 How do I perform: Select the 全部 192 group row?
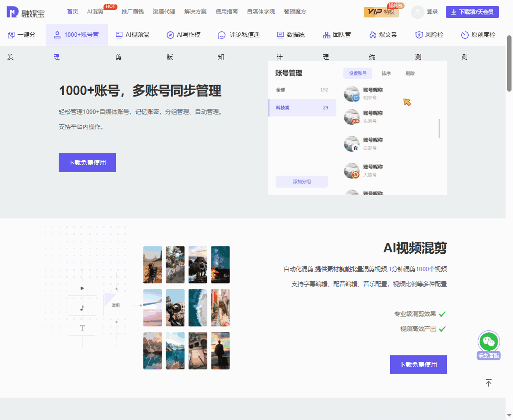[x=302, y=90]
